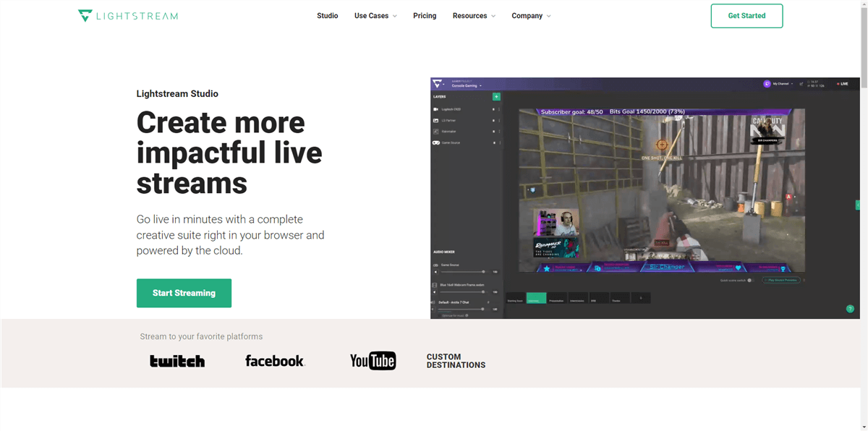Select the Twitch platform logo
This screenshot has width=868, height=431.
click(177, 361)
